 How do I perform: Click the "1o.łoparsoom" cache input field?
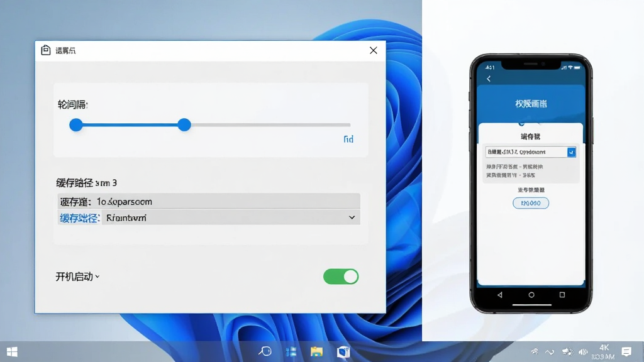click(x=209, y=202)
